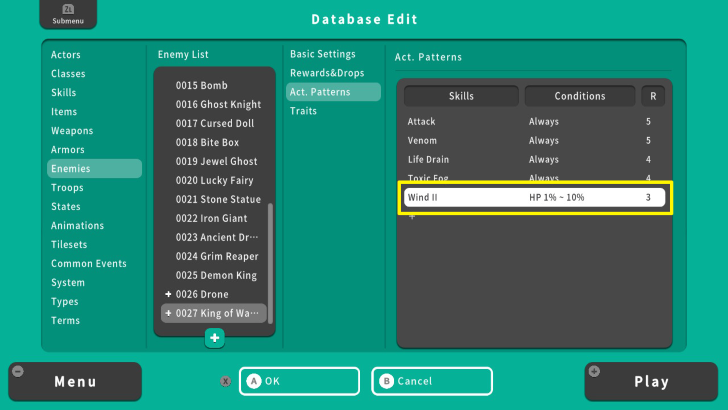
Task: Click the plus icon to add action pattern
Action: point(410,216)
